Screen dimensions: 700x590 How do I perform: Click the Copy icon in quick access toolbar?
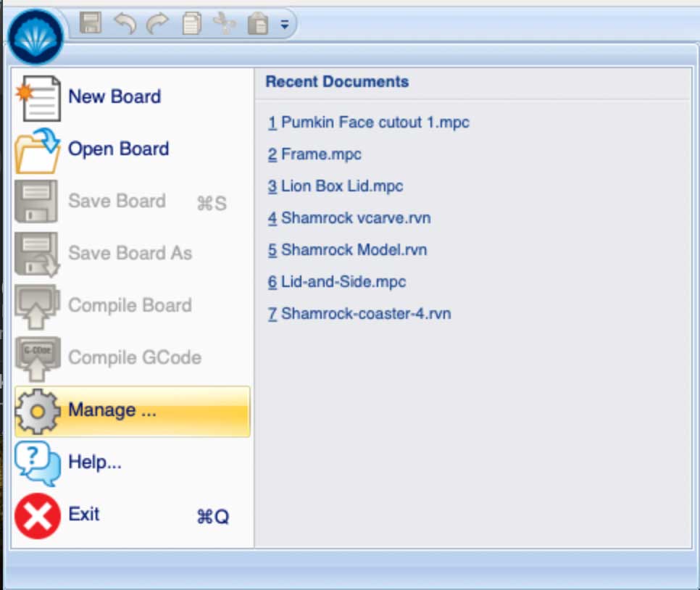click(x=191, y=24)
